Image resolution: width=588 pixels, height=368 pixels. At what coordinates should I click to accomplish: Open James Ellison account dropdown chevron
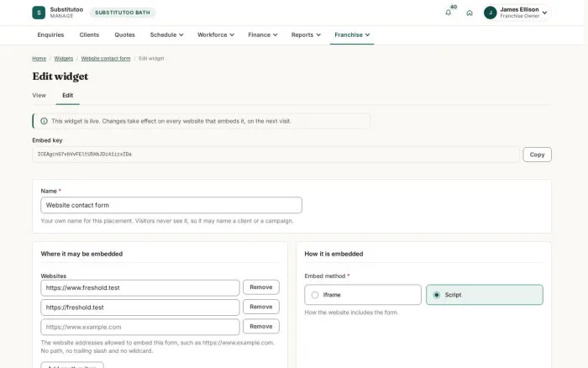point(544,13)
